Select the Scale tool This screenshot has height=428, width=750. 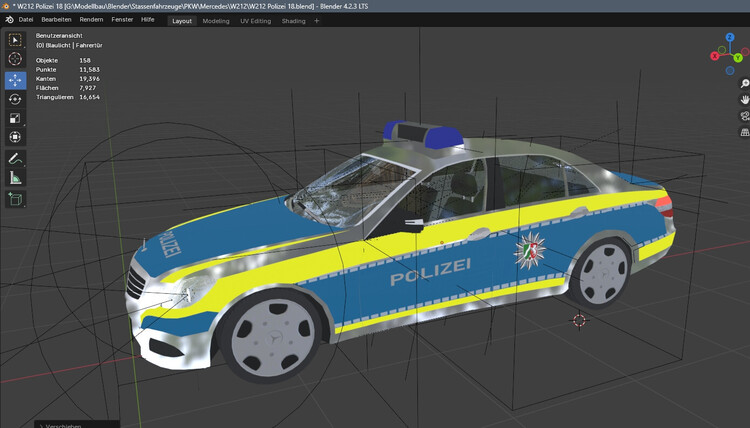15,118
